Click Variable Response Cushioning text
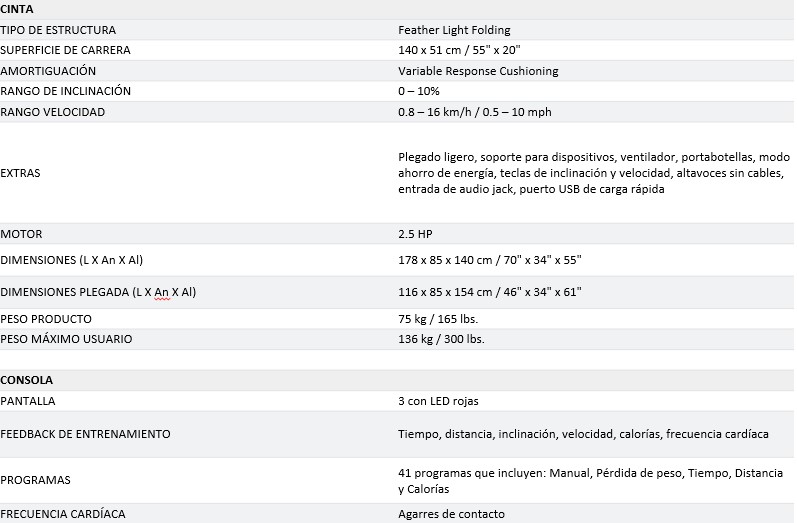The height and width of the screenshot is (523, 797). pyautogui.click(x=478, y=71)
